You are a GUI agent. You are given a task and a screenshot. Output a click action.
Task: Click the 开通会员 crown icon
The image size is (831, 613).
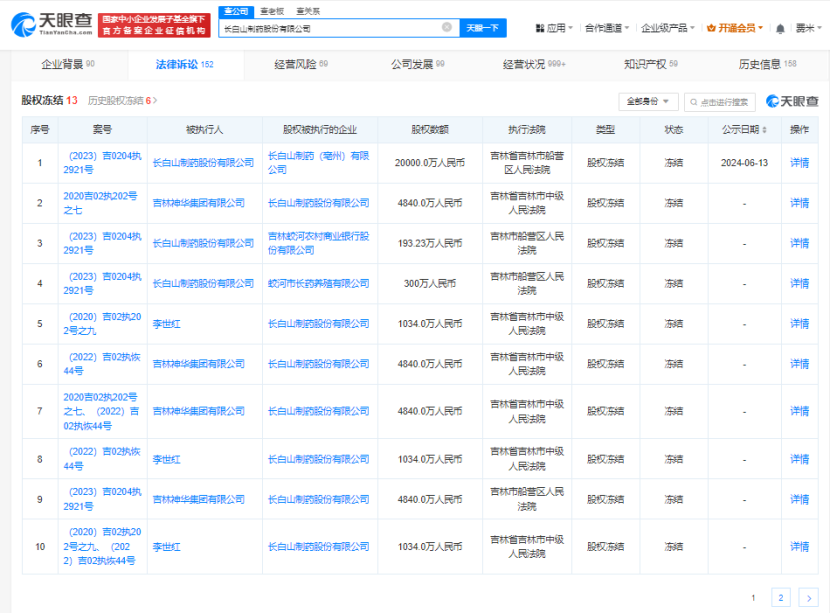[710, 27]
